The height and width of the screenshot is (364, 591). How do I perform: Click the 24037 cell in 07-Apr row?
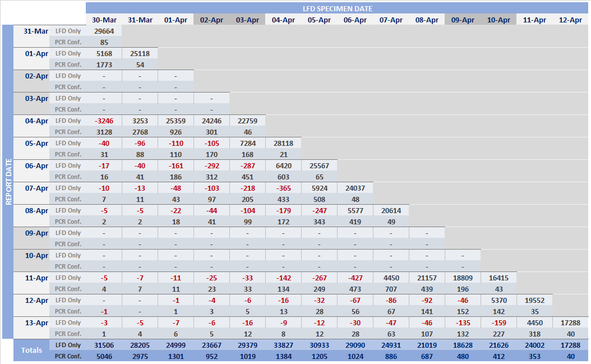355,188
